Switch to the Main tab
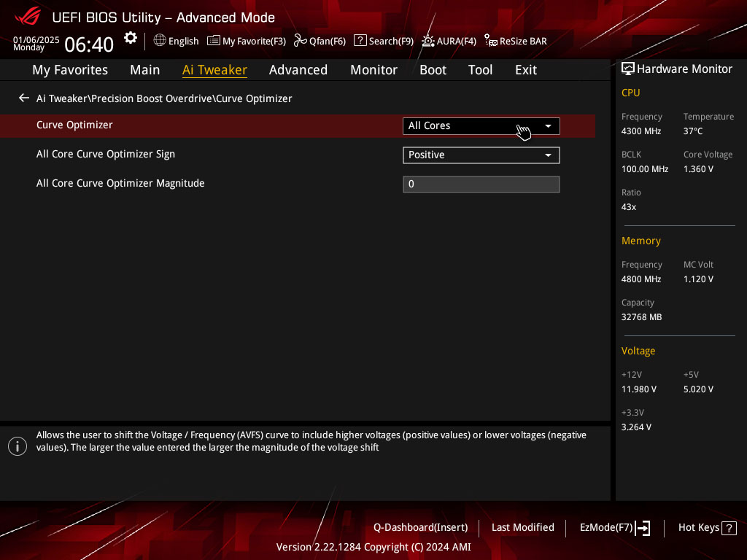This screenshot has height=560, width=747. pyautogui.click(x=145, y=70)
